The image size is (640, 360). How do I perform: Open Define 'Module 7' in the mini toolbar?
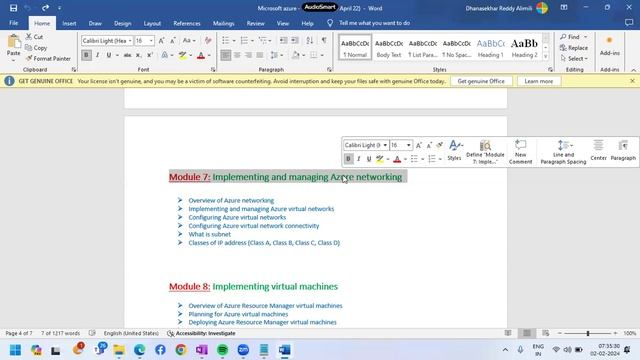485,152
